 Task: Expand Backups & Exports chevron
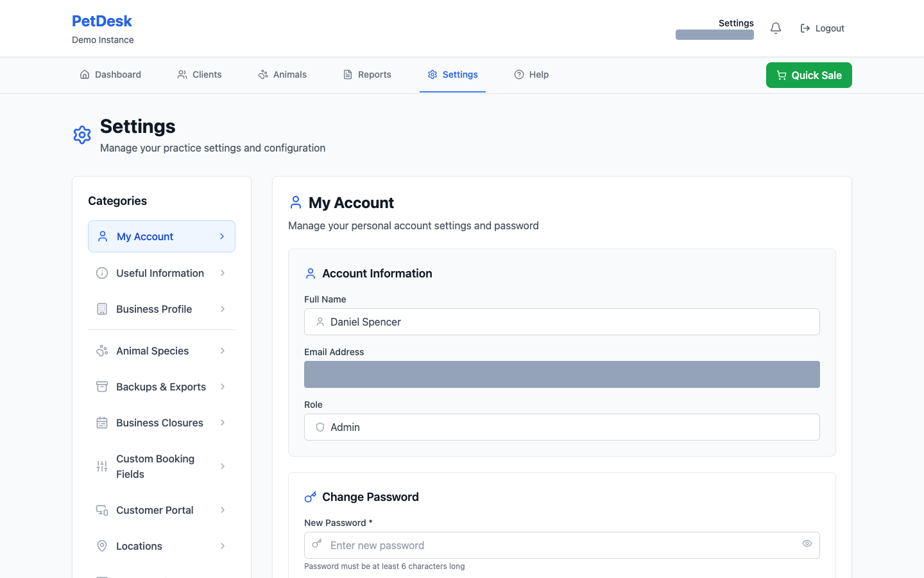pos(223,387)
